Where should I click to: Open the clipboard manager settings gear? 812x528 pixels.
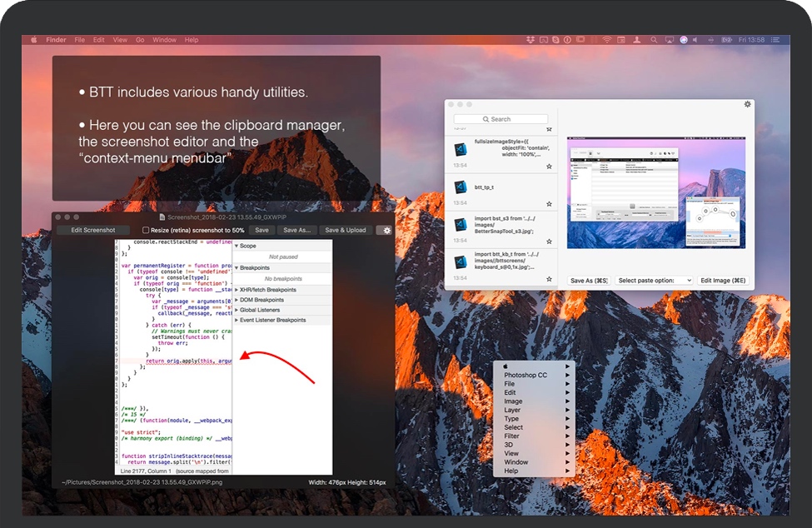(x=746, y=104)
